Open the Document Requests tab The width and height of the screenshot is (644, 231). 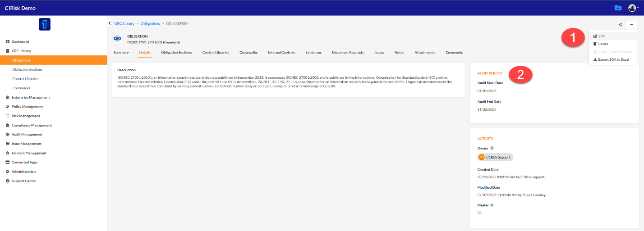pyautogui.click(x=348, y=52)
